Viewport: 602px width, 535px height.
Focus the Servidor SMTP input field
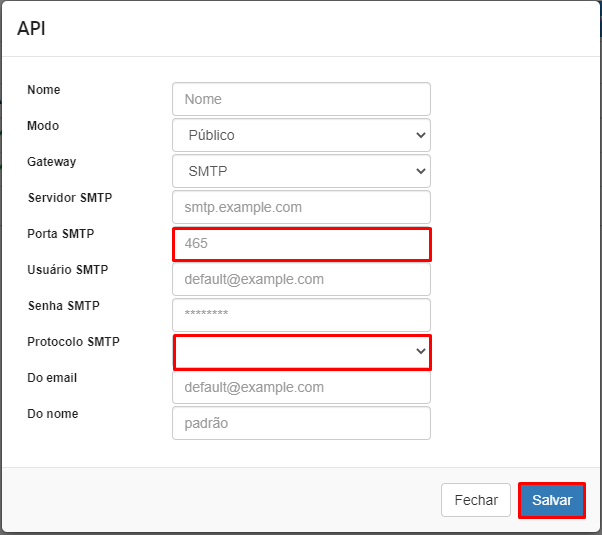[x=301, y=207]
